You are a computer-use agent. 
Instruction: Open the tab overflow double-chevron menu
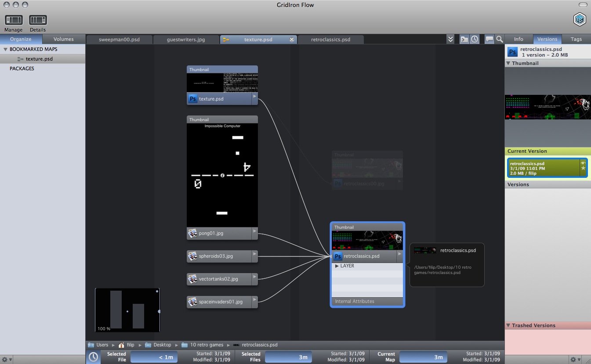point(450,40)
